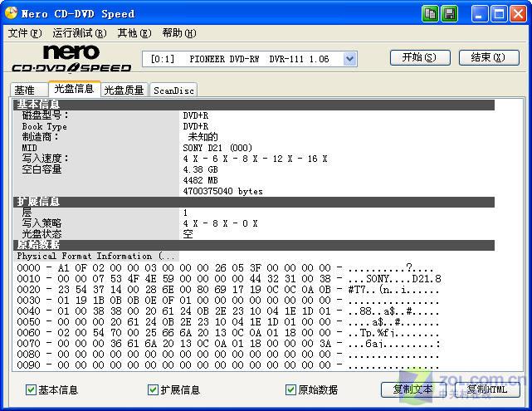
Task: Select hex row 0060 of raw data
Action: tap(227, 333)
